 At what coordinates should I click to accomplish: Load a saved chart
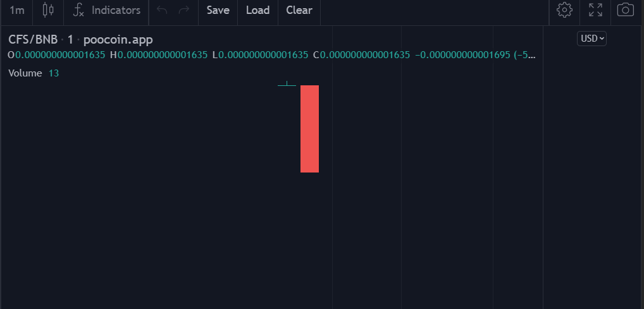pyautogui.click(x=258, y=10)
